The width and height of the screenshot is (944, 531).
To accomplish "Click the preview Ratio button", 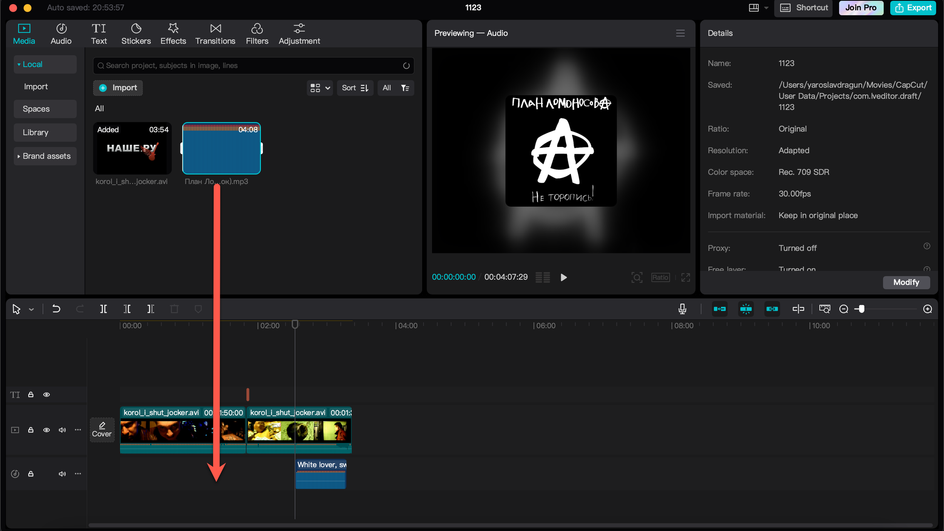I will (x=660, y=278).
